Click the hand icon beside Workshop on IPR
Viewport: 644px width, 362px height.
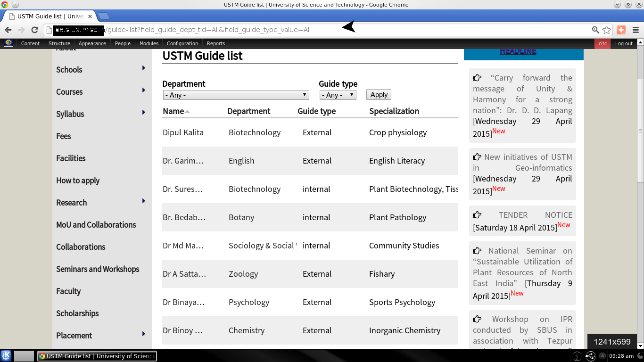pyautogui.click(x=477, y=319)
